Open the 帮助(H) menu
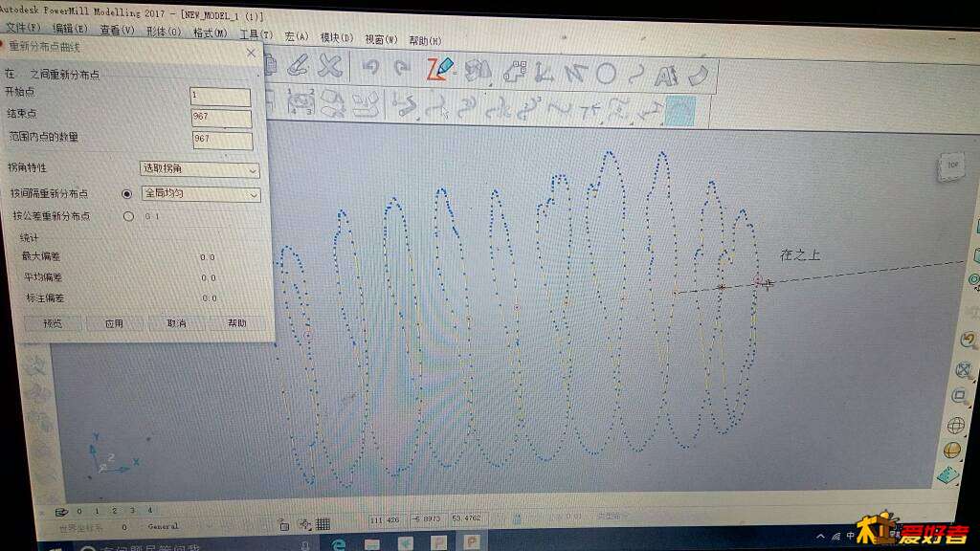The height and width of the screenshot is (551, 980). pos(425,40)
